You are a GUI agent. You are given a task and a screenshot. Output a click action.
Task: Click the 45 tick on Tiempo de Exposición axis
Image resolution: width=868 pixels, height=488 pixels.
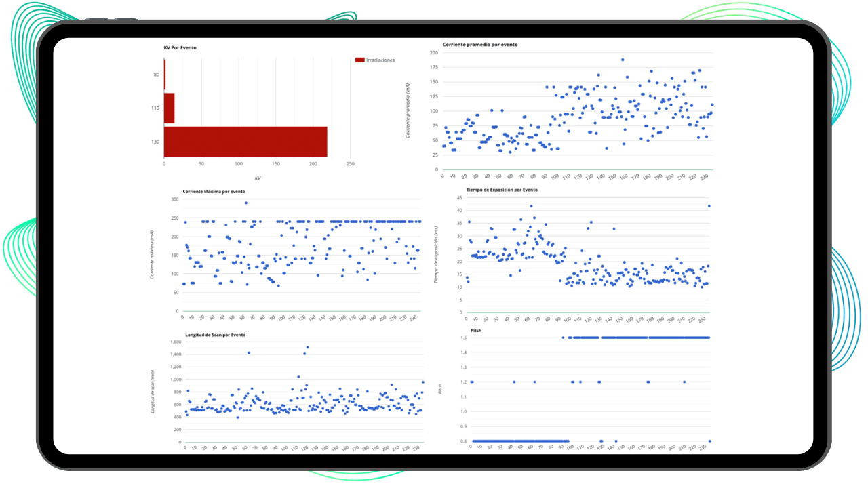pyautogui.click(x=459, y=198)
